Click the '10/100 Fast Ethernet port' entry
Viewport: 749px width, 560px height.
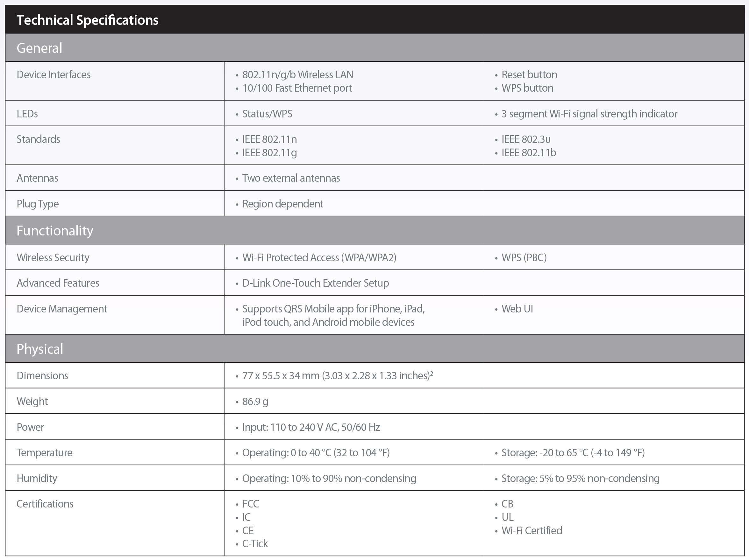point(297,88)
